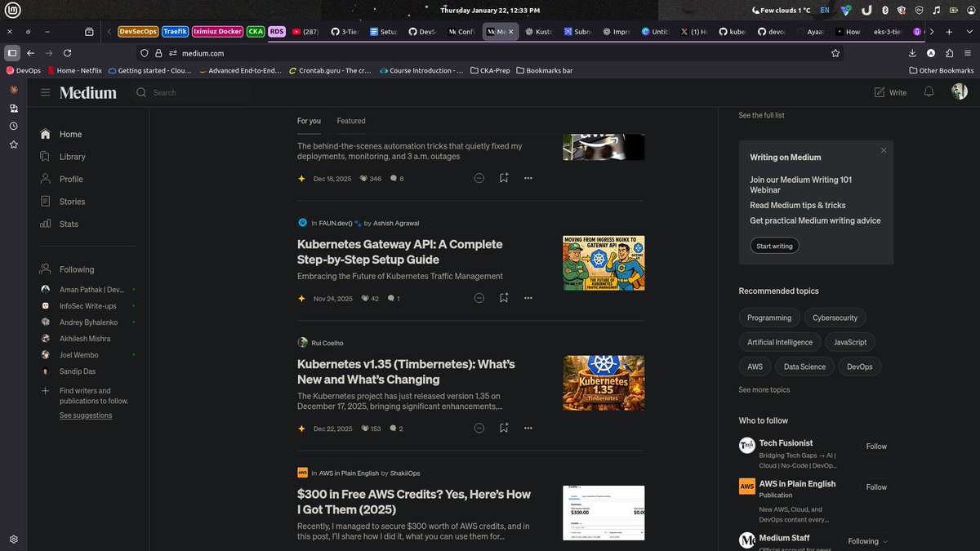Click Kubernetes 1.35 article thumbnail
This screenshot has width=980, height=551.
coord(604,382)
